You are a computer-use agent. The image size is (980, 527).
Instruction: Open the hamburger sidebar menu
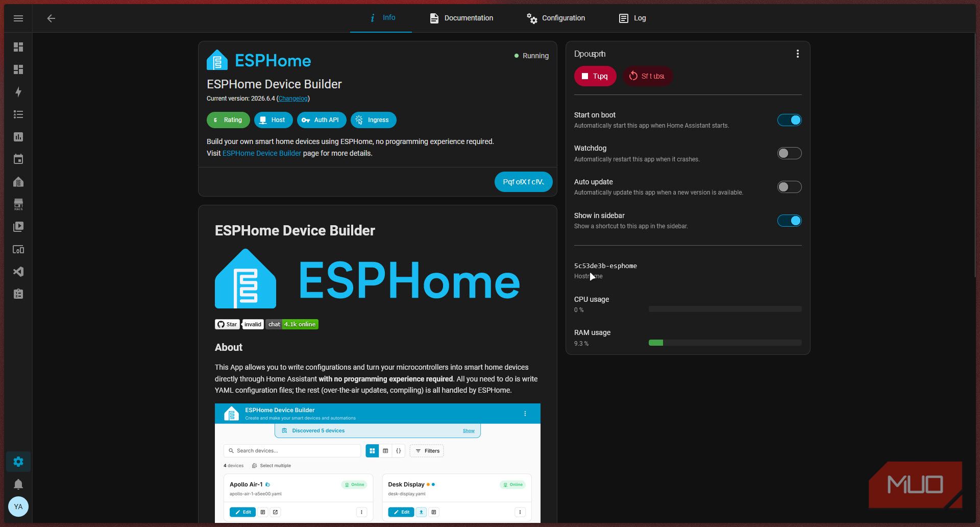18,18
